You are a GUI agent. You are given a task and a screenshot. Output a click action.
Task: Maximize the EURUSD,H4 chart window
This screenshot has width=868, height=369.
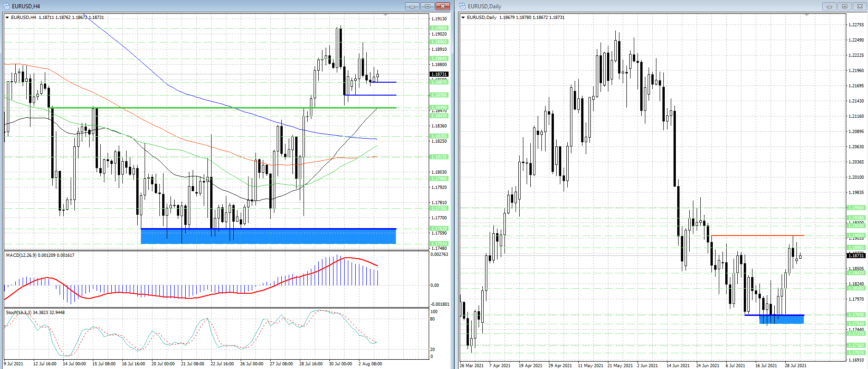(x=427, y=6)
